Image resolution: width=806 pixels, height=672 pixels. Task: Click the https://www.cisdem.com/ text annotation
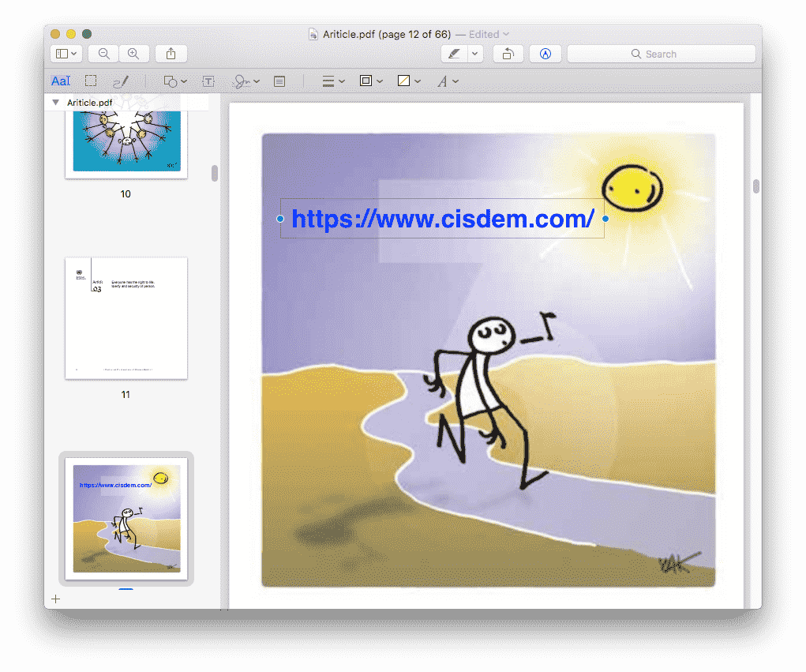(443, 219)
